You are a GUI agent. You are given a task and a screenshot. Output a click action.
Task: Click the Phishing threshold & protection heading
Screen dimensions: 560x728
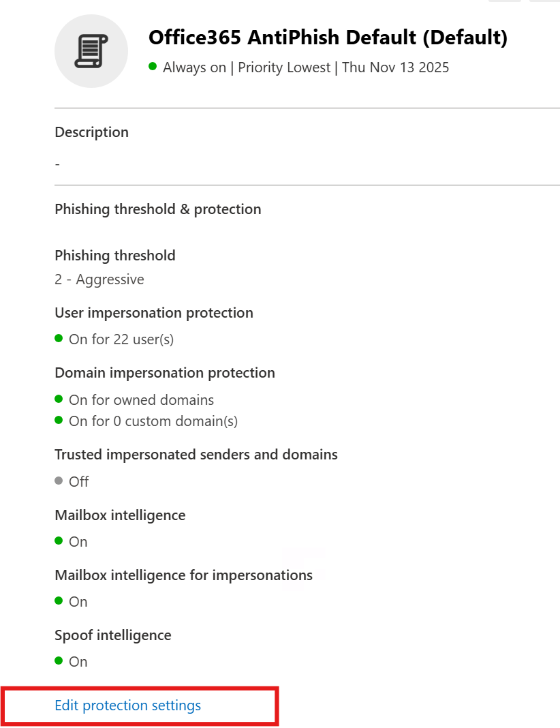[x=157, y=209]
